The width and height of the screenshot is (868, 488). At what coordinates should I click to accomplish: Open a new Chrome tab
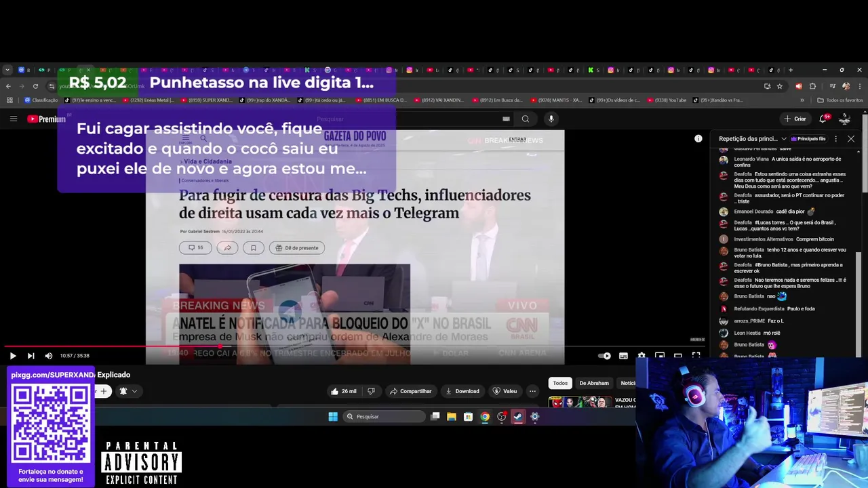791,70
